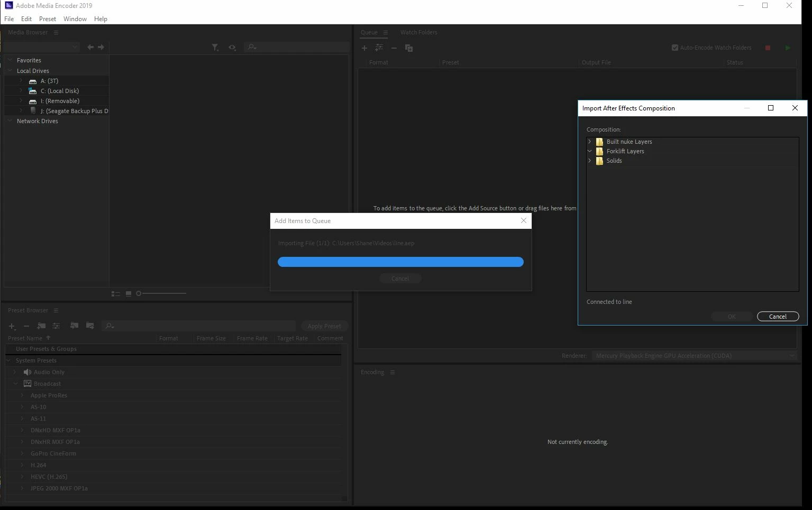Switch to the Queue tab

369,32
